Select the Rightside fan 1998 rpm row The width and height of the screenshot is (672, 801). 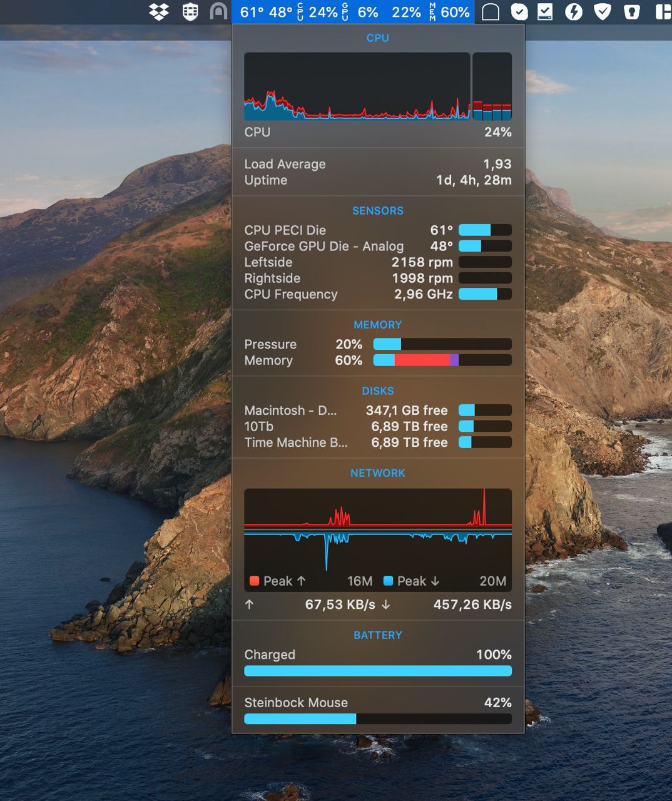378,278
